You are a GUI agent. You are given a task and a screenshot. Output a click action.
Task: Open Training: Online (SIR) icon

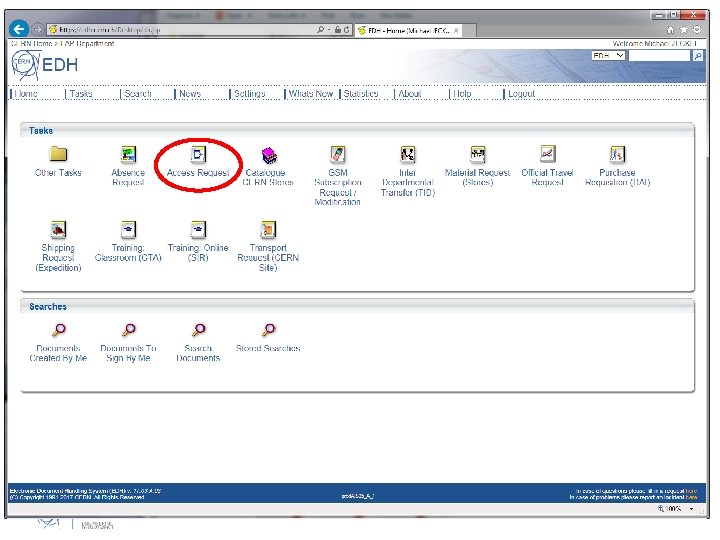point(198,229)
